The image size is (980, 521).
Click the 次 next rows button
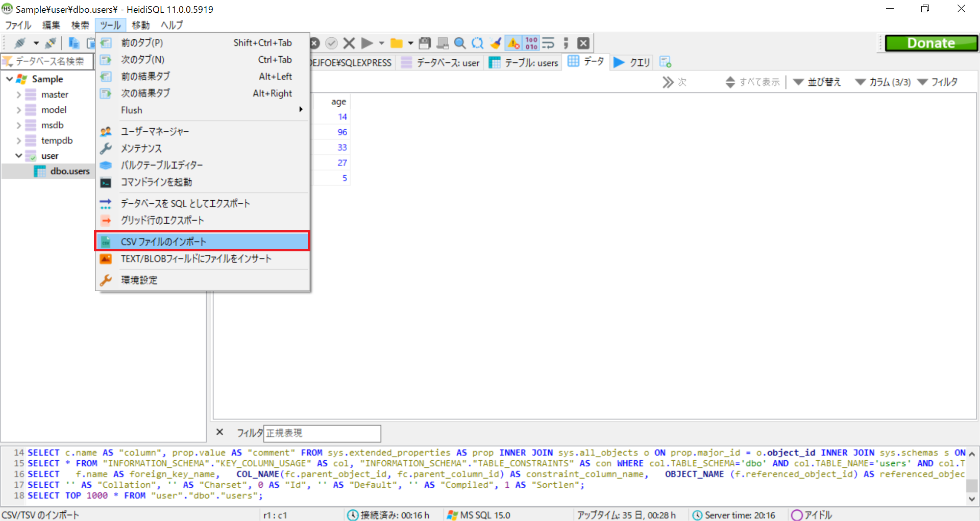[674, 82]
